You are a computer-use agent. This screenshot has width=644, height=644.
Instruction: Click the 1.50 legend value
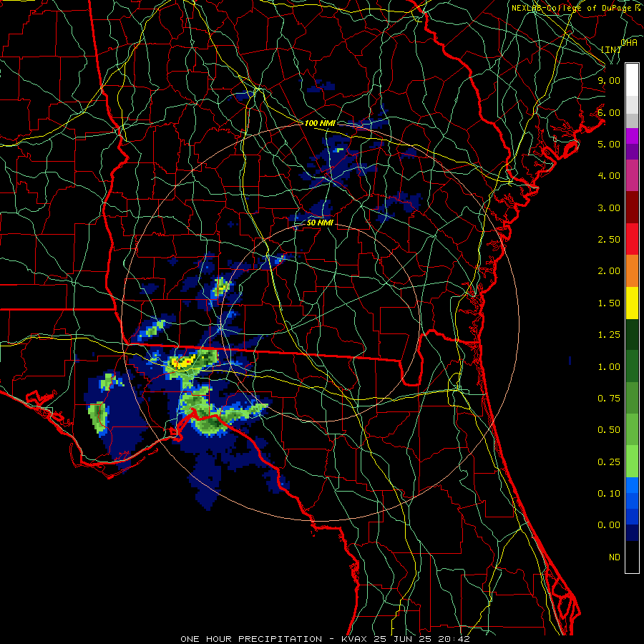609,303
